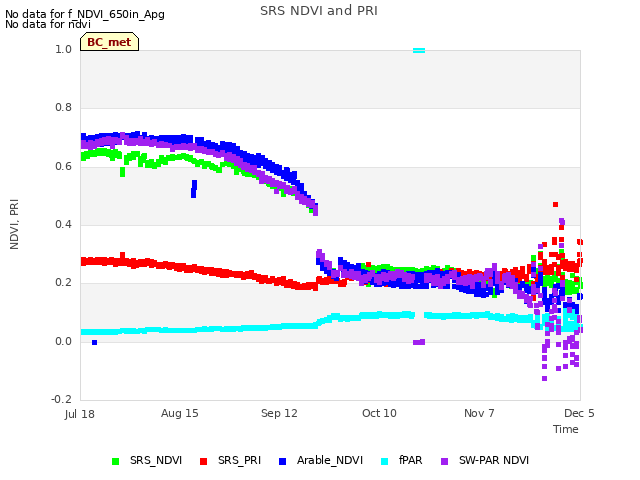
Task: Click the highest red SRS_PRI outlier point
Action: click(555, 204)
